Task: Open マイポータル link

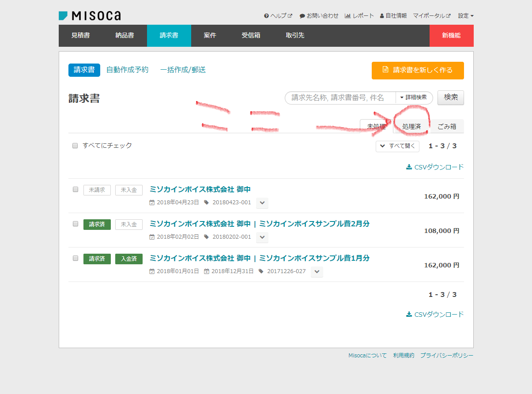Action: [432, 16]
